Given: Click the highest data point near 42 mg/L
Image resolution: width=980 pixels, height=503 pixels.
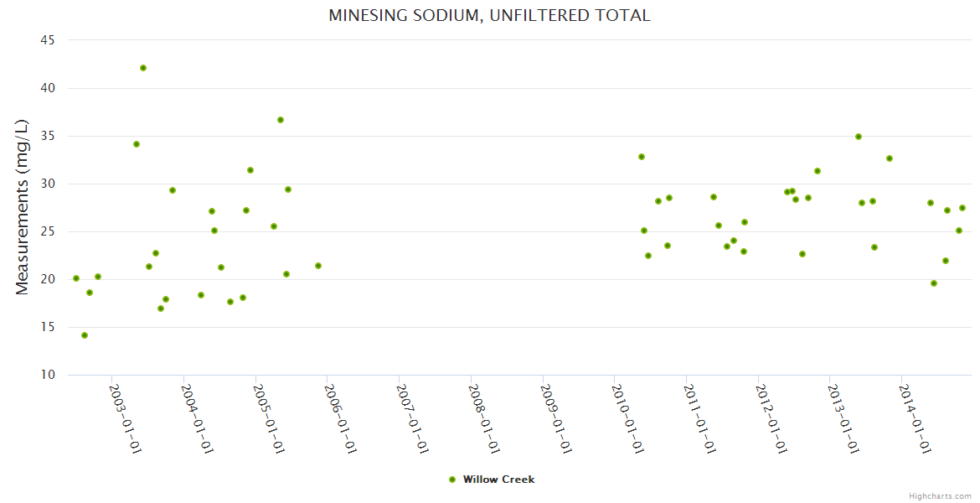Looking at the screenshot, I should pos(143,68).
